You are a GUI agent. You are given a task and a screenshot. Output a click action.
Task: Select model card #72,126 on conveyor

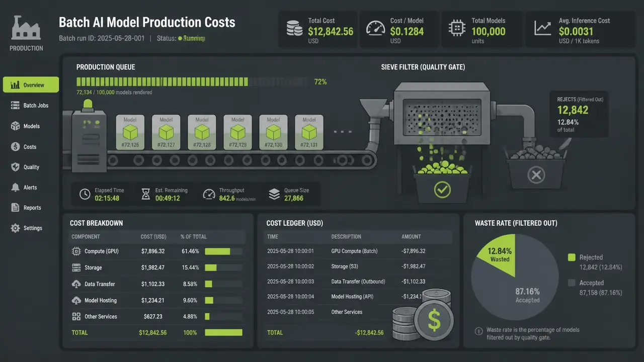[130, 133]
